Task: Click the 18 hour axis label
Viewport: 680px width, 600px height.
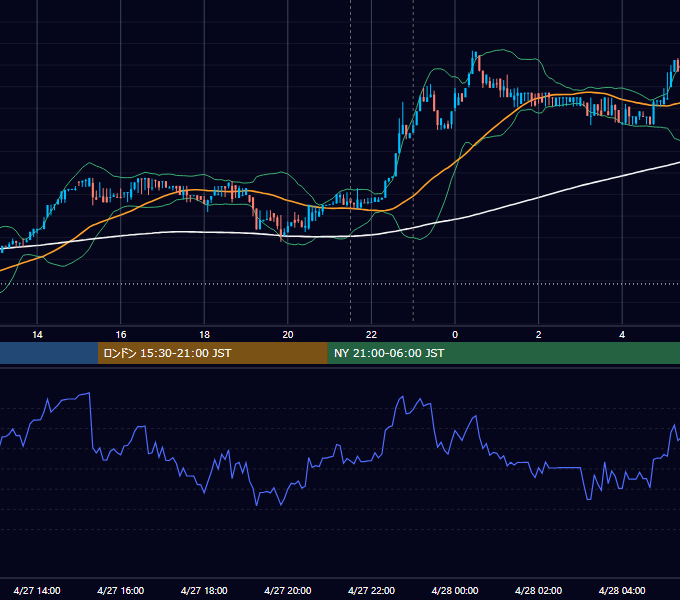Action: click(204, 335)
